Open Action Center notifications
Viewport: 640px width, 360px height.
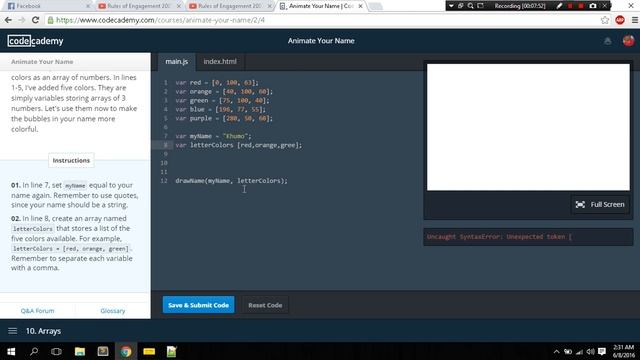pyautogui.click(x=602, y=351)
